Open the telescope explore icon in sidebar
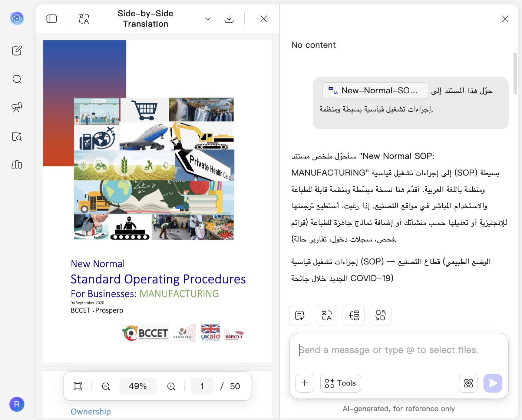The width and height of the screenshot is (522, 420). 17,107
